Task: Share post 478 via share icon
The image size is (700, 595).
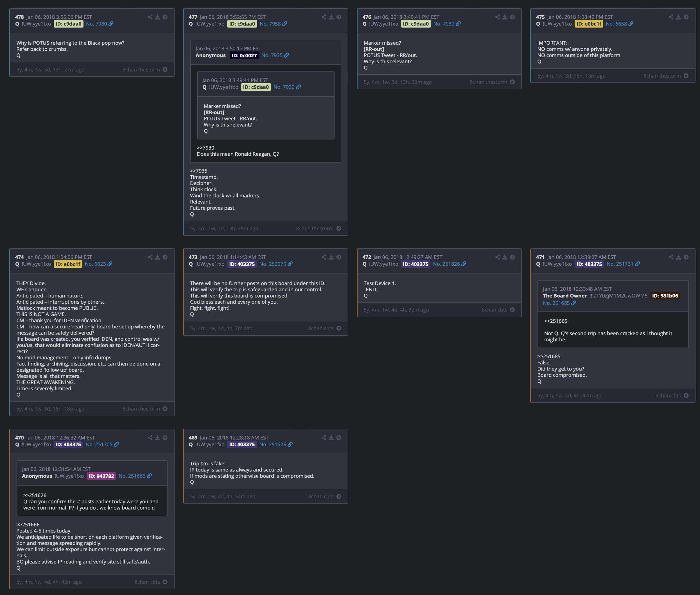Action: [150, 17]
